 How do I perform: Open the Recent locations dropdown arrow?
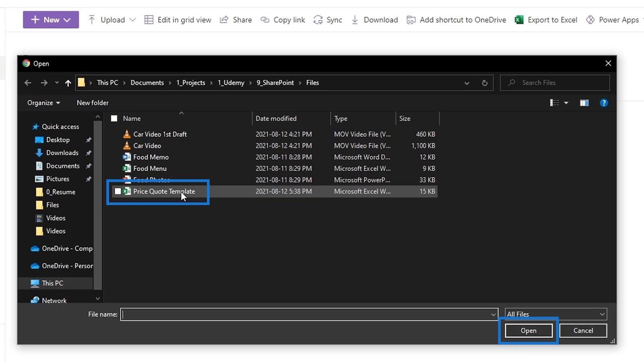57,83
